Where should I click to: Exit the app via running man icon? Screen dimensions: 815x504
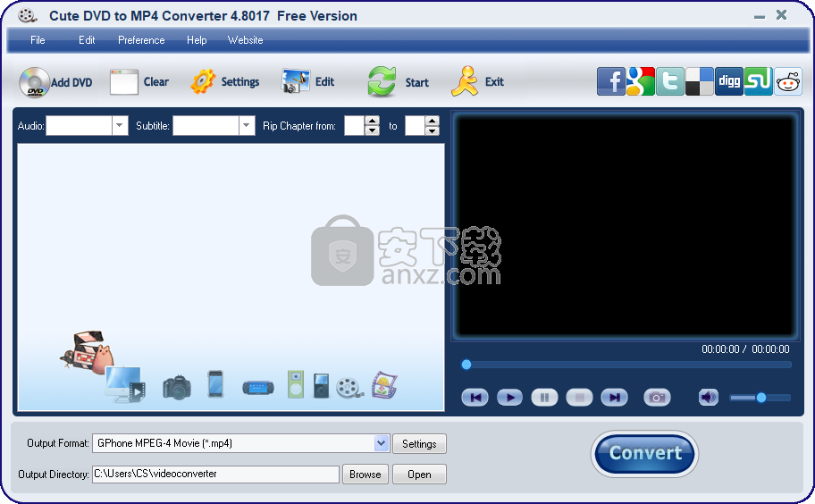(x=464, y=81)
